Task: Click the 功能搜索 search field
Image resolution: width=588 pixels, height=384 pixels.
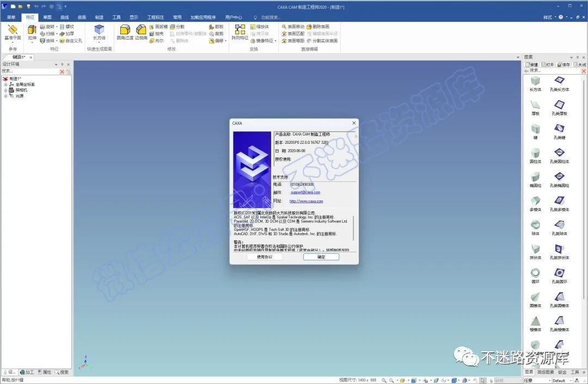Action: coord(270,17)
